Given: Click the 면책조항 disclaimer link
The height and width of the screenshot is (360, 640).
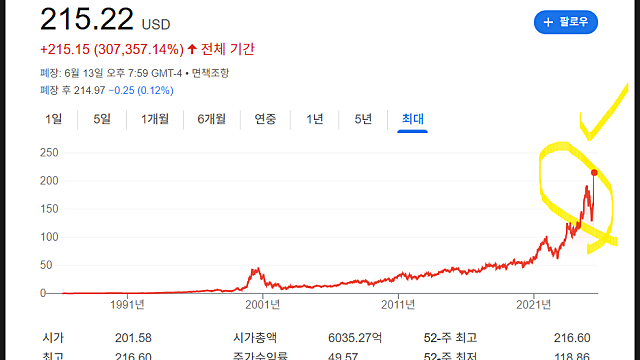Looking at the screenshot, I should [x=210, y=73].
